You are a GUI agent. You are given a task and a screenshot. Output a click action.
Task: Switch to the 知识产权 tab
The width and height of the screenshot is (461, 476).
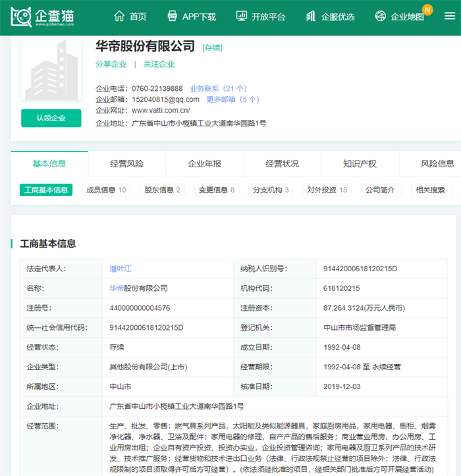360,164
